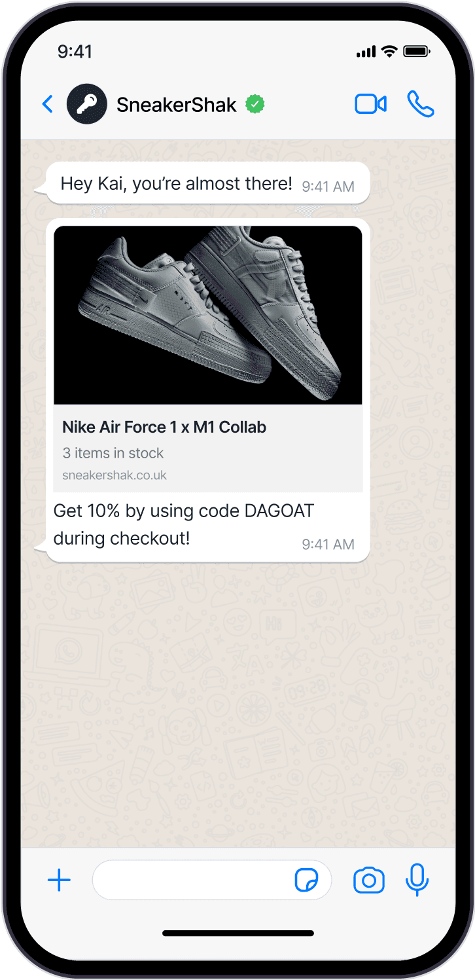Tap the SneakerShak contact name

[x=177, y=105]
